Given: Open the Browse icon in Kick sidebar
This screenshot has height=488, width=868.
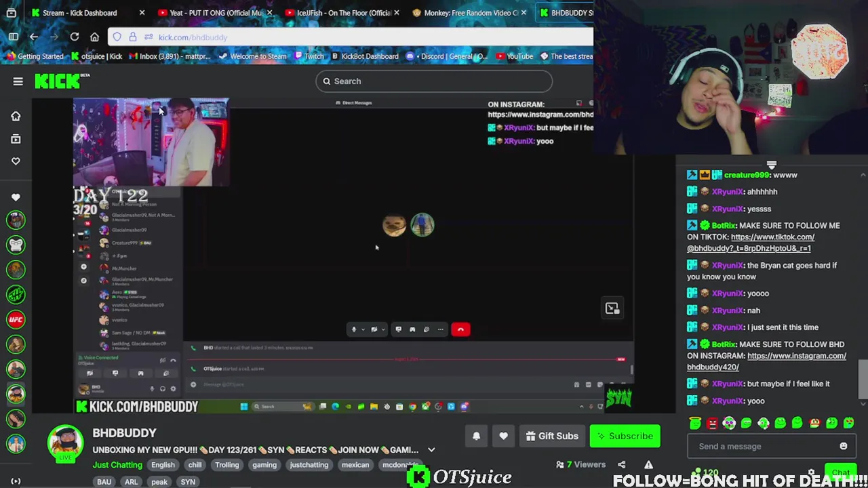Looking at the screenshot, I should pos(16,139).
